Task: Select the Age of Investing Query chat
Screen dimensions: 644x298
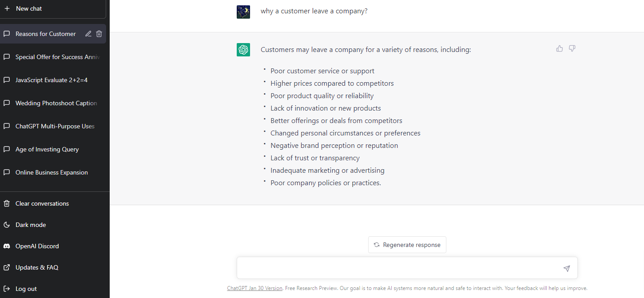Action: [x=47, y=149]
